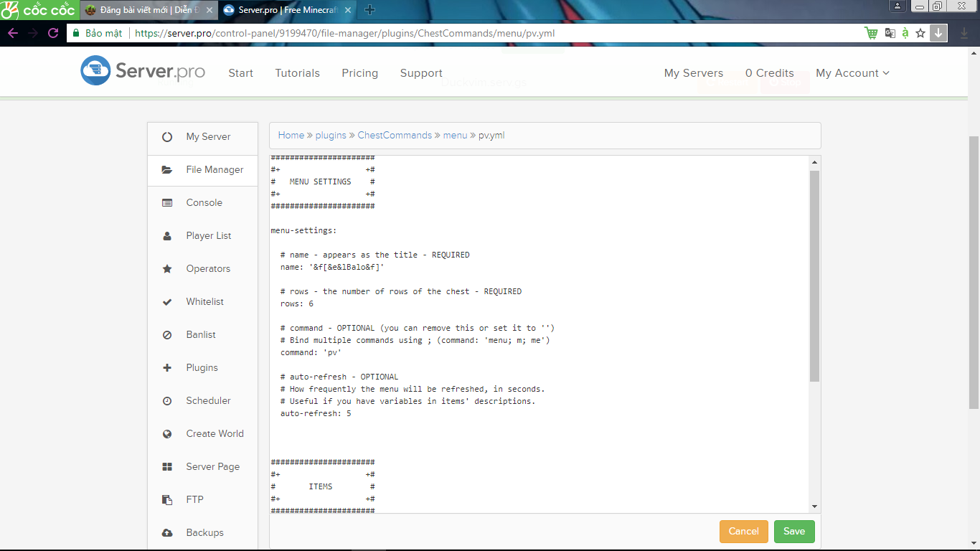Click the Server Page grid icon
This screenshot has width=980, height=551.
tap(167, 467)
